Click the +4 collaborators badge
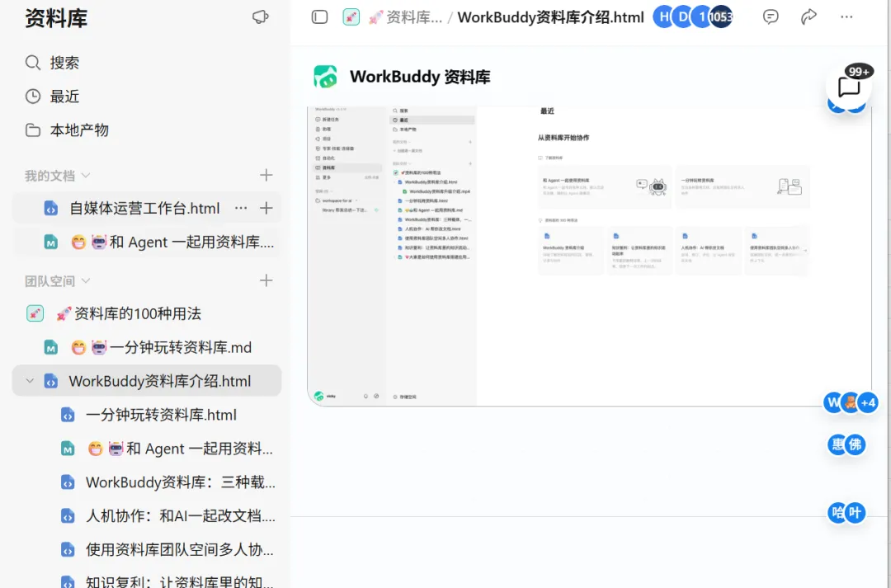 tap(868, 402)
